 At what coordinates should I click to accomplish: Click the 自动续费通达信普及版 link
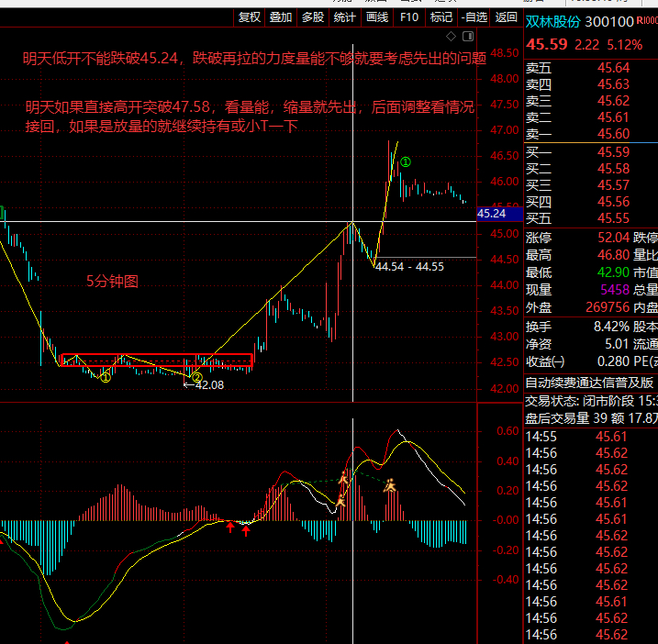click(x=589, y=383)
